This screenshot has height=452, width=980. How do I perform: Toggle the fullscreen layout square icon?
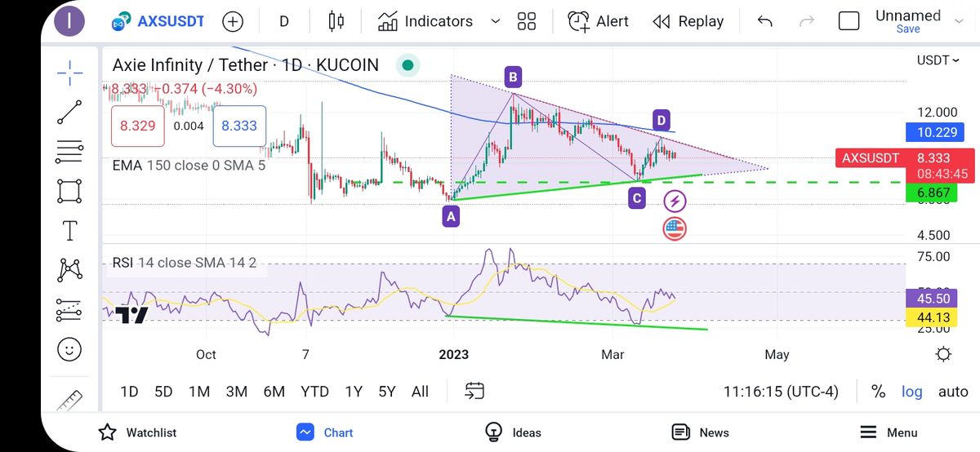click(849, 21)
